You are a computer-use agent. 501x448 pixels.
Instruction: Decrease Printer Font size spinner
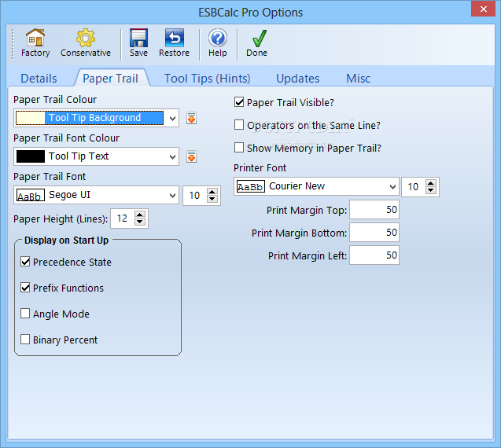click(431, 190)
